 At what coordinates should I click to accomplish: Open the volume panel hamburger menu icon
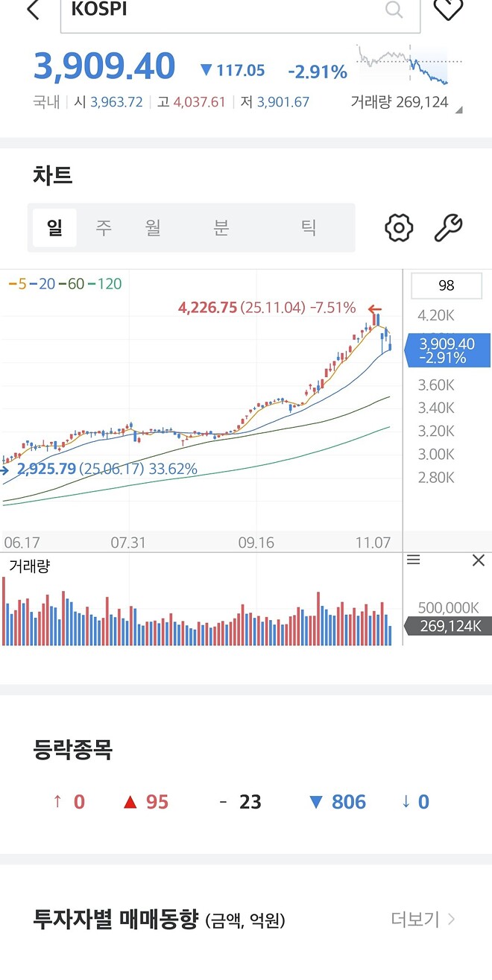pos(414,559)
